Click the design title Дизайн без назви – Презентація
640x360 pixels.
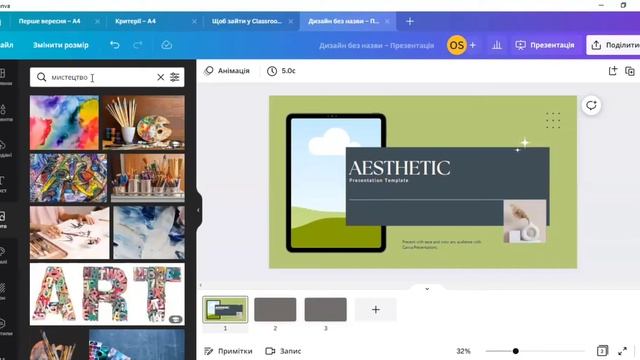click(376, 45)
